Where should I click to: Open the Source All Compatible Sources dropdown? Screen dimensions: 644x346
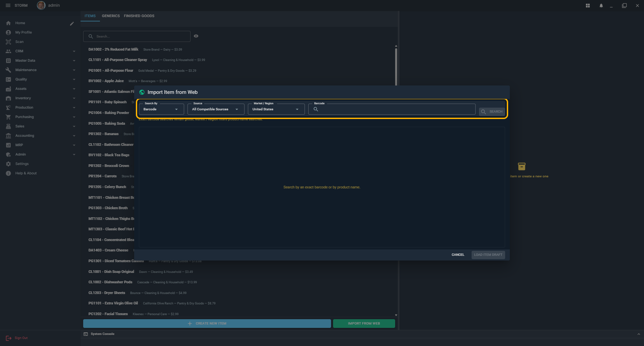tap(216, 109)
